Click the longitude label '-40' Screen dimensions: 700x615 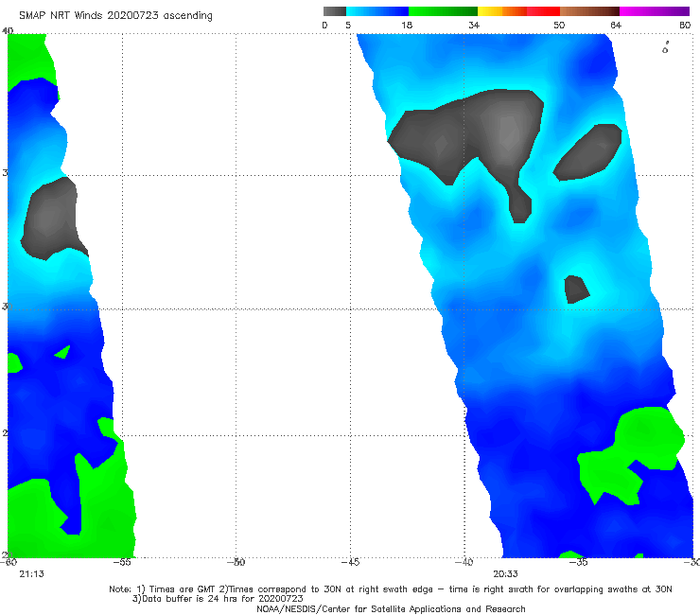(464, 562)
